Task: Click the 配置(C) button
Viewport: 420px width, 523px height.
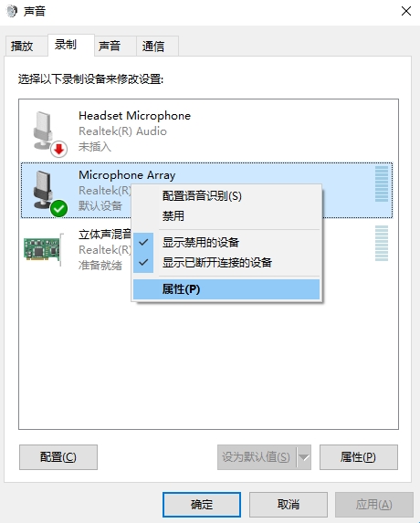Action: pyautogui.click(x=58, y=457)
